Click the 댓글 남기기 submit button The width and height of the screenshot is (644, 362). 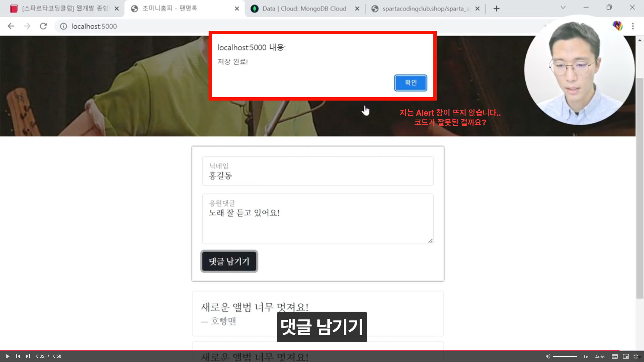pos(229,261)
